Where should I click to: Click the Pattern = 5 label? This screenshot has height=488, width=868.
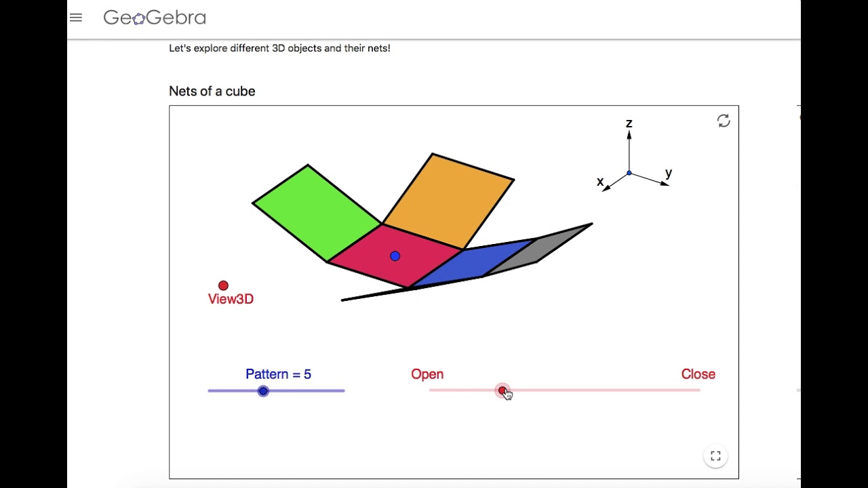[278, 374]
